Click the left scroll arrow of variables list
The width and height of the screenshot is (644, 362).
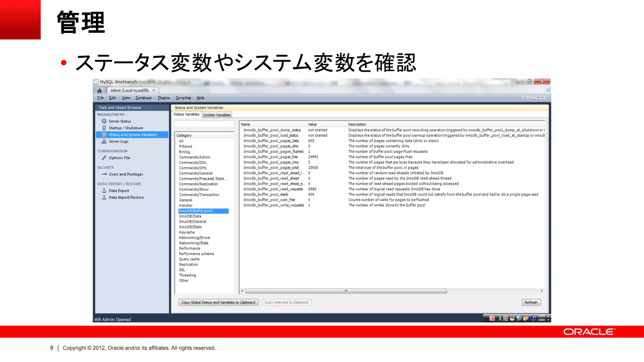click(242, 291)
